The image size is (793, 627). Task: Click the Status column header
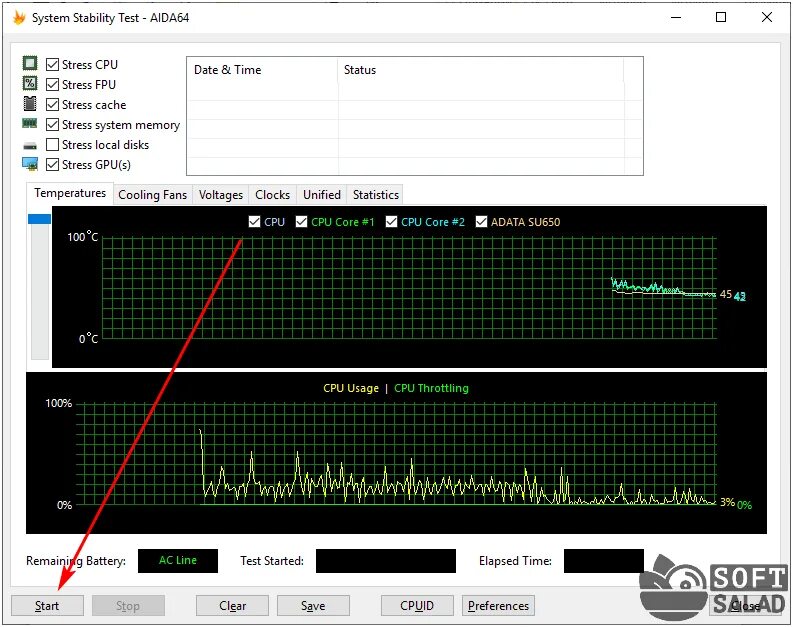(480, 70)
